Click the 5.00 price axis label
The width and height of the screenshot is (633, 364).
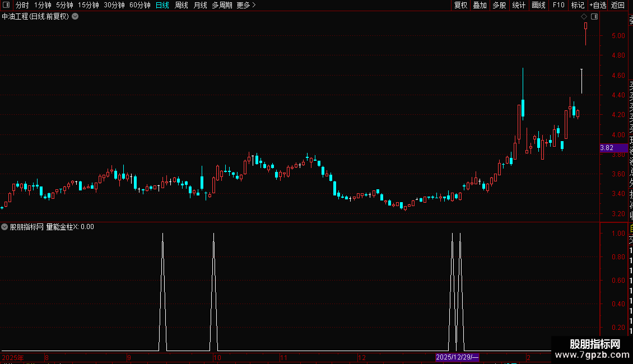coord(618,35)
